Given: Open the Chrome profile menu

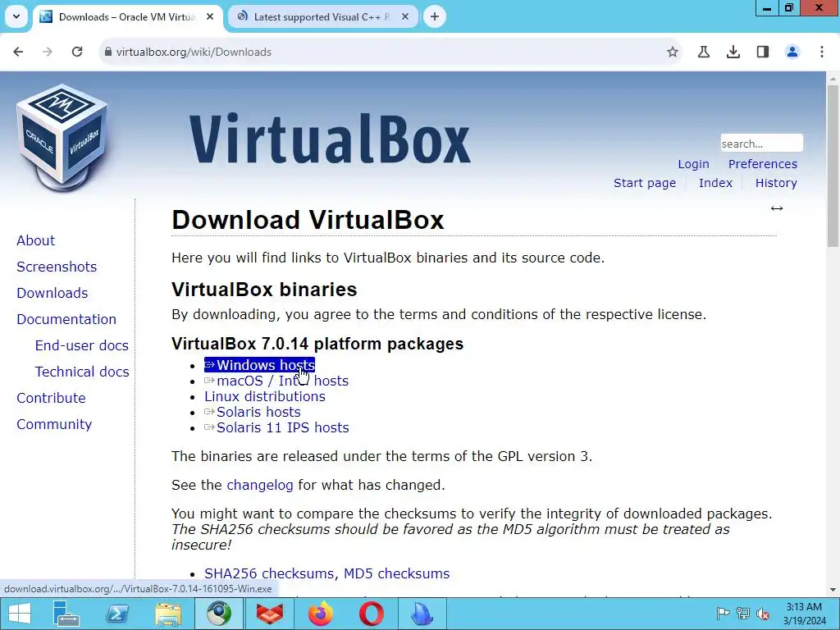Looking at the screenshot, I should 792,52.
